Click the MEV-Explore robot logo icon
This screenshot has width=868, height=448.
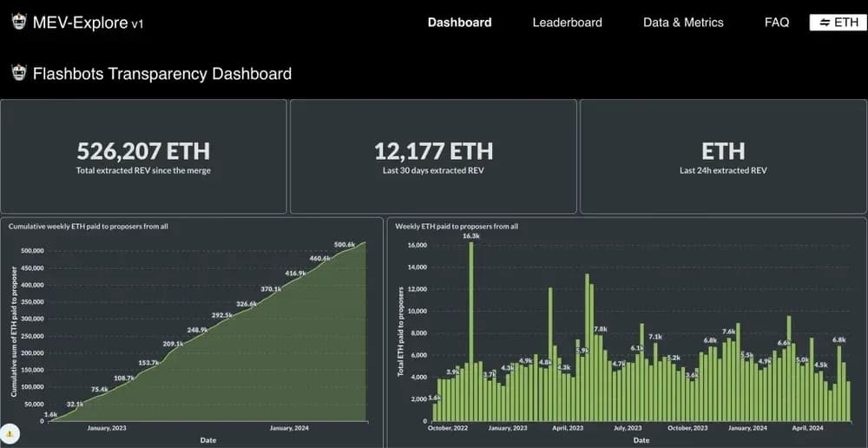coord(19,22)
